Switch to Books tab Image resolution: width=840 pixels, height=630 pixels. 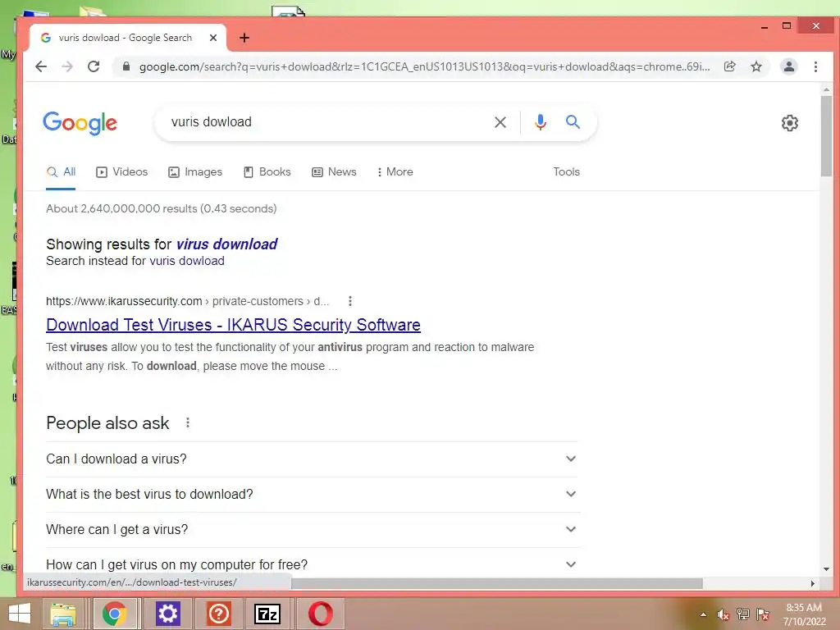pyautogui.click(x=267, y=172)
